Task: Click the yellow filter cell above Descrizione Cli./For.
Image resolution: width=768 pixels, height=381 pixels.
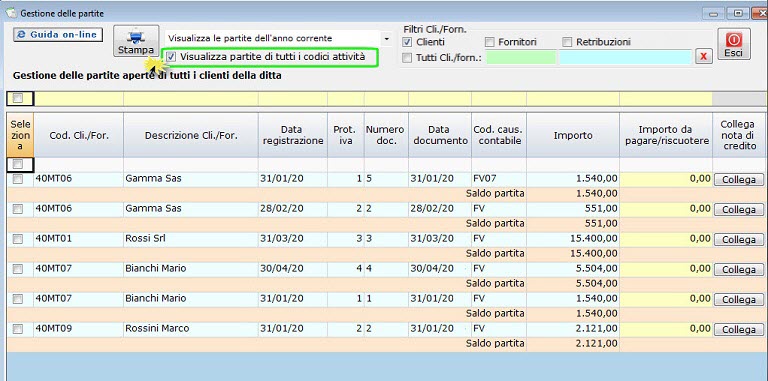Action: click(191, 99)
